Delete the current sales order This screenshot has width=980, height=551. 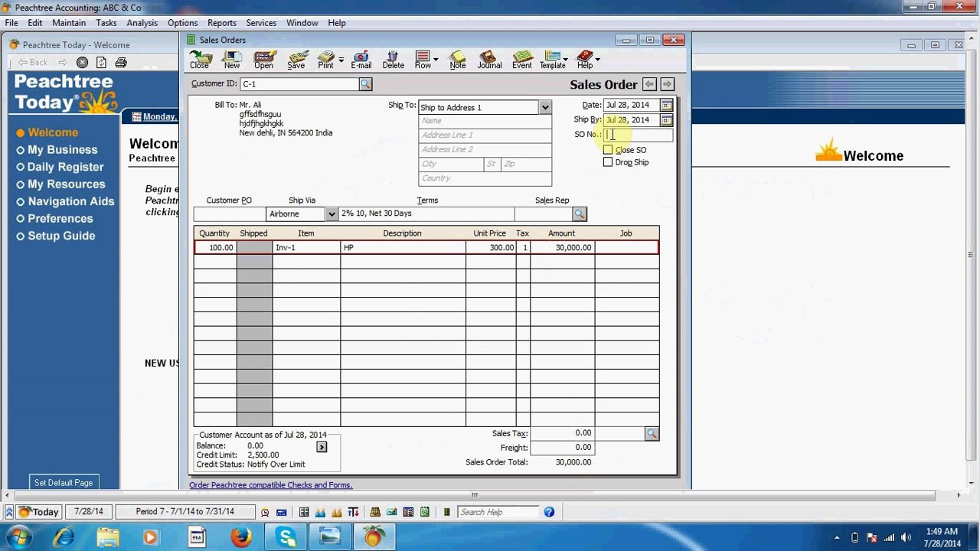(x=393, y=60)
